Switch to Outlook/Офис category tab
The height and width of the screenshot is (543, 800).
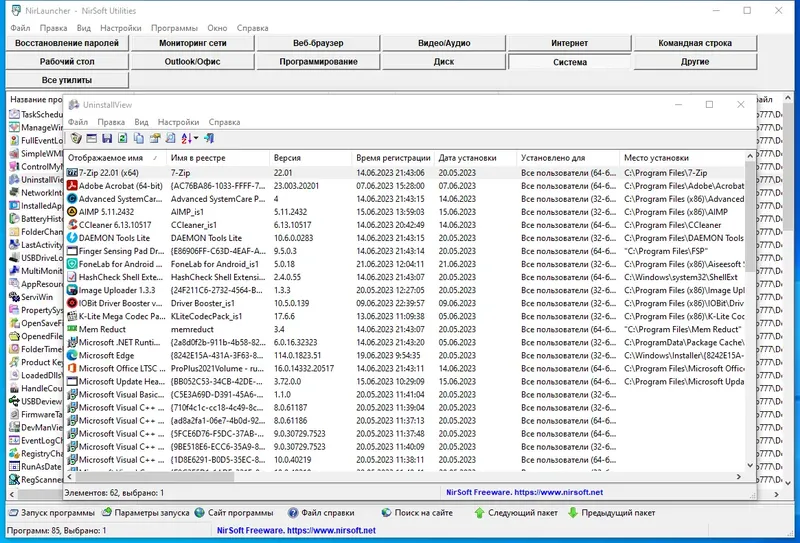point(192,62)
